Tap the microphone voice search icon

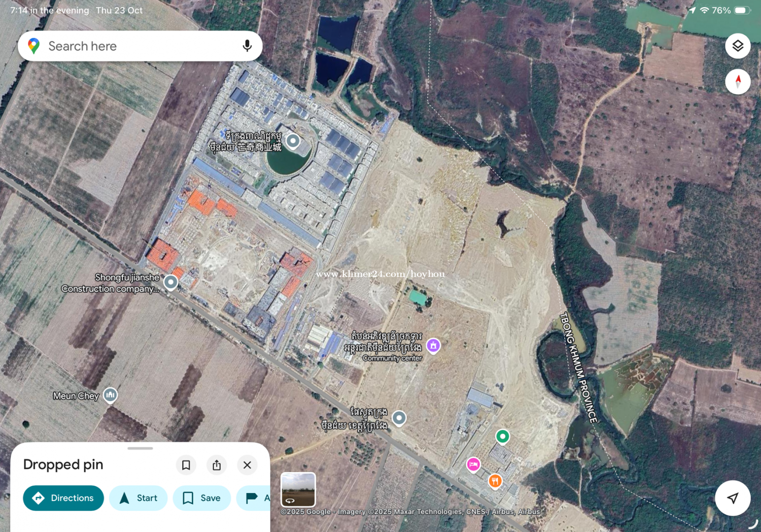(247, 46)
